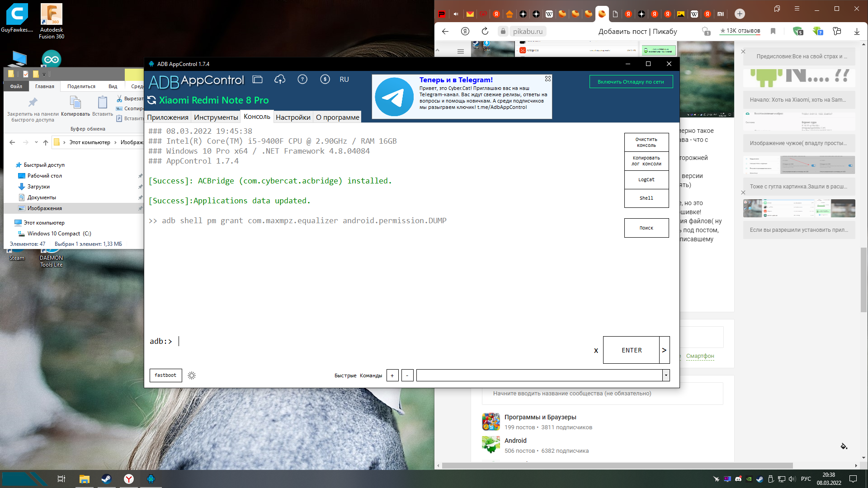
Task: Go back in Explorer navigation
Action: tap(12, 142)
